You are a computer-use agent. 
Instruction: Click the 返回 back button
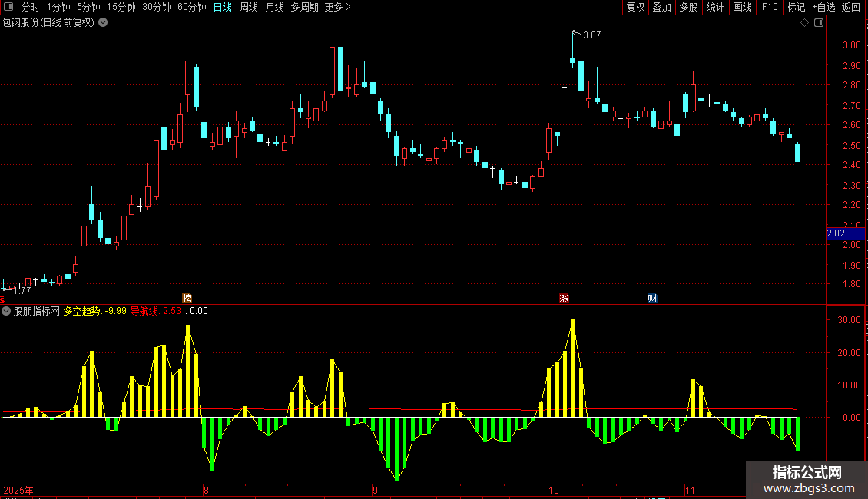(x=851, y=7)
